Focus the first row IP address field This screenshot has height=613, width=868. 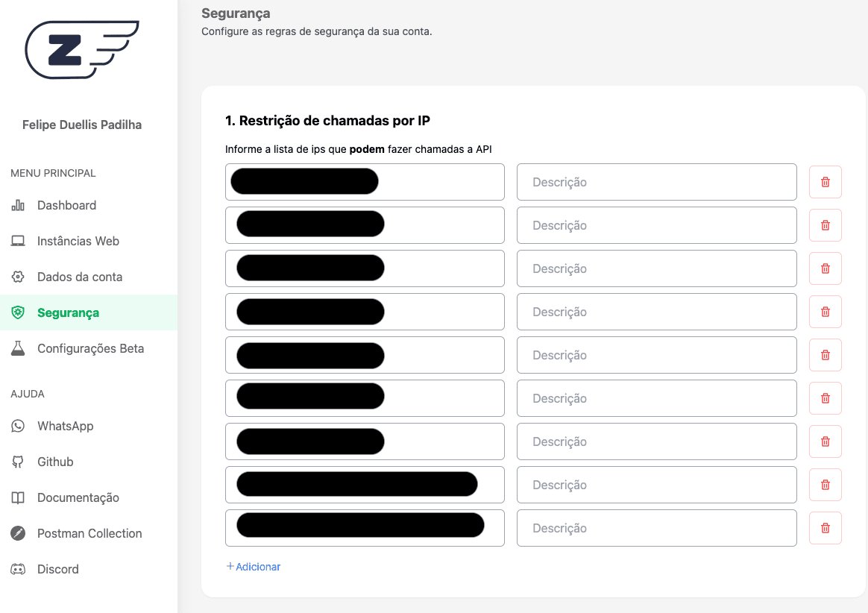(x=365, y=182)
